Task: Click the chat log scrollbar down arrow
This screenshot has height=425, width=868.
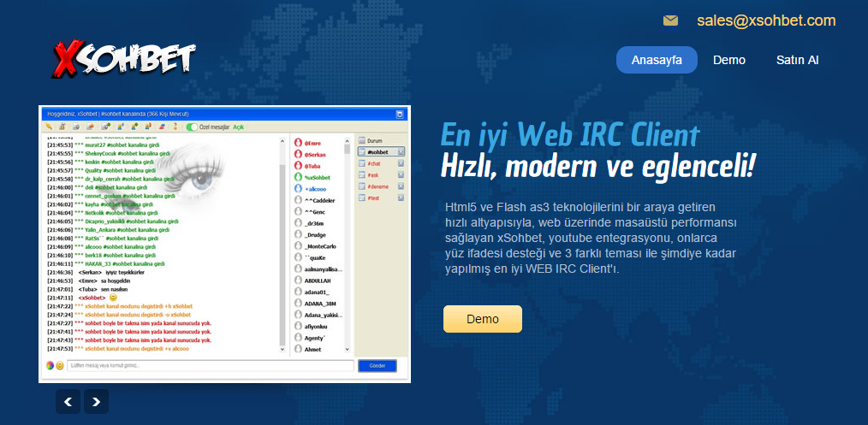Action: pyautogui.click(x=282, y=349)
